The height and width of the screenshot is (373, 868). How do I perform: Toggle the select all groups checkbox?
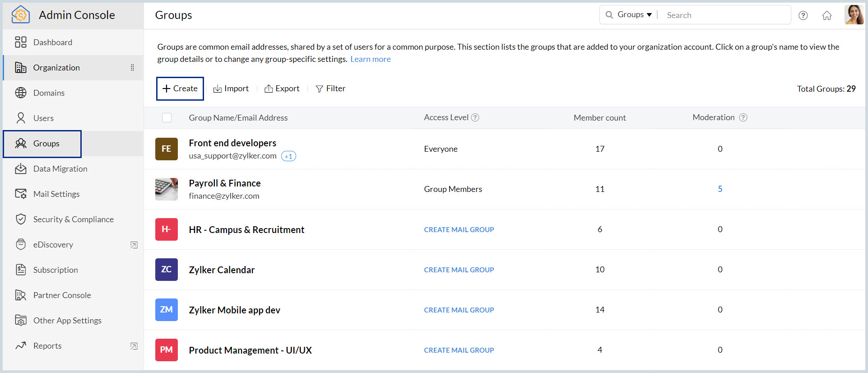167,118
